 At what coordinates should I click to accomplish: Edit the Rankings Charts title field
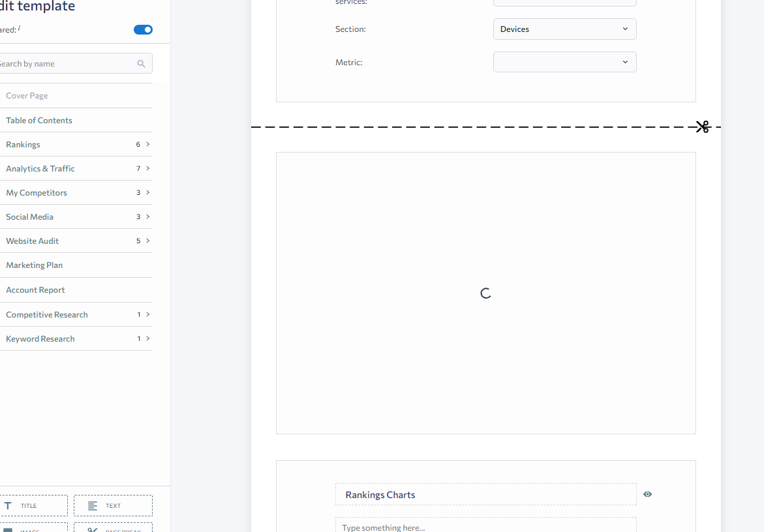(485, 495)
